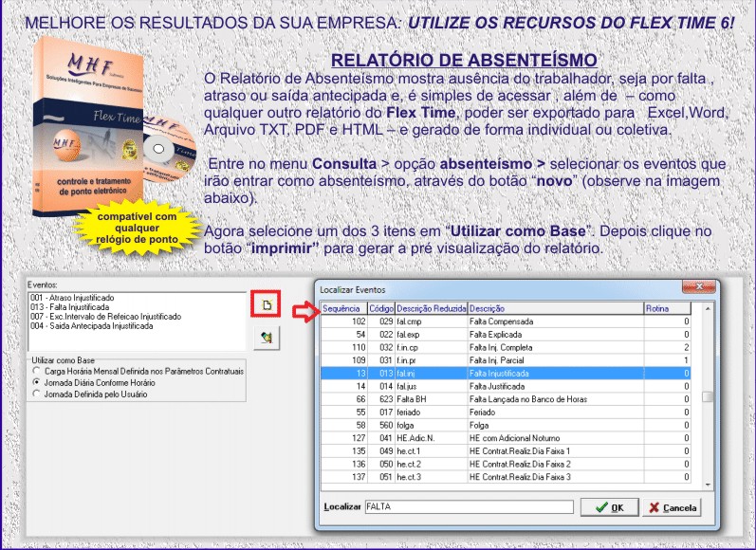Click the remove event icon below New
The height and width of the screenshot is (550, 756).
(267, 337)
